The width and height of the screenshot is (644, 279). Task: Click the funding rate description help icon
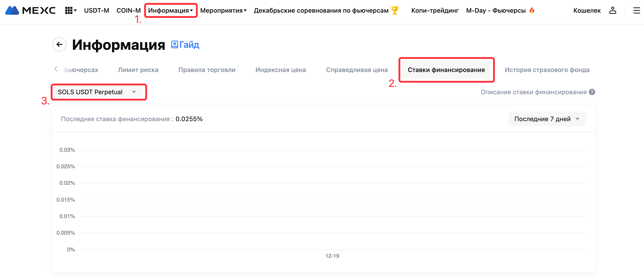click(x=592, y=92)
